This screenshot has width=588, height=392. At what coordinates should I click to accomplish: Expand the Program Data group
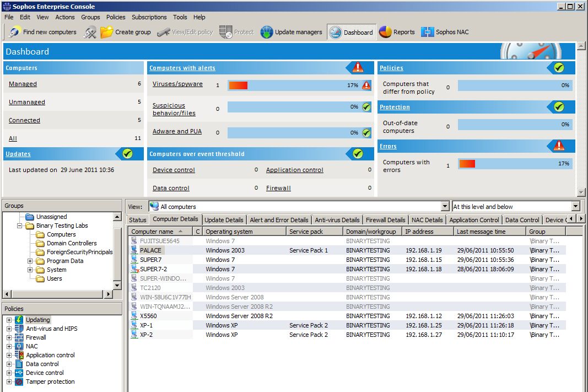point(30,261)
